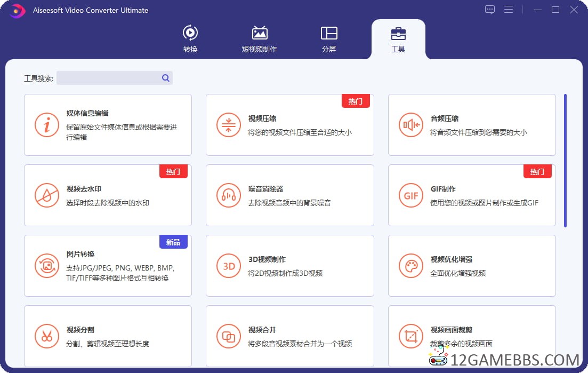Screen dimensions: 588x373
Task: Click the 视频合并 title text
Action: pyautogui.click(x=262, y=330)
